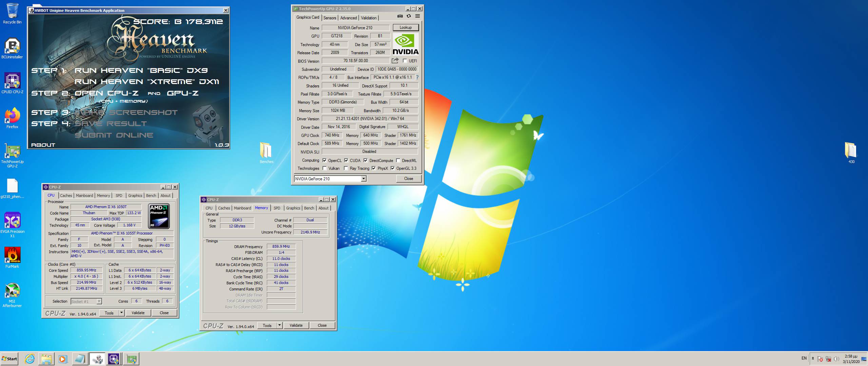The image size is (868, 366).
Task: Open Internet Explorer from the taskbar
Action: (x=30, y=359)
